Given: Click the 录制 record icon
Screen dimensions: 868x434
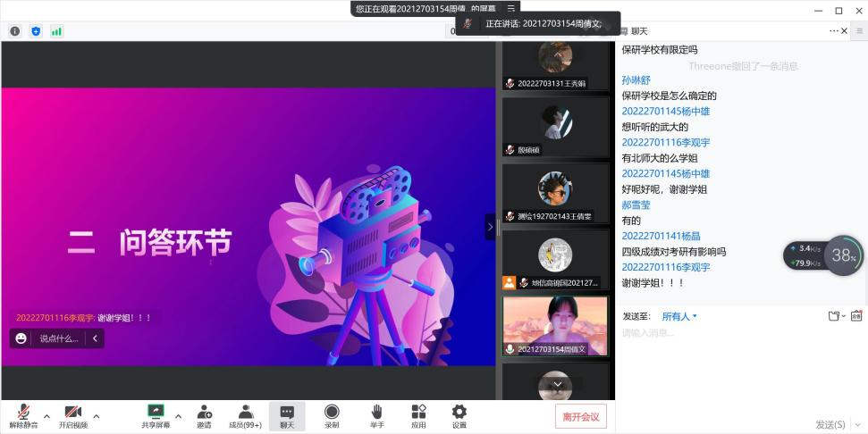Looking at the screenshot, I should coord(332,415).
